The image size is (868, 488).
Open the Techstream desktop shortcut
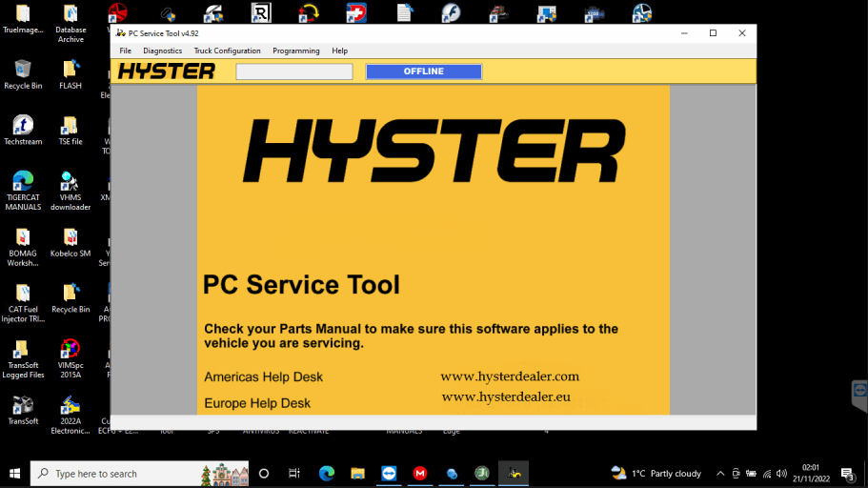click(23, 127)
